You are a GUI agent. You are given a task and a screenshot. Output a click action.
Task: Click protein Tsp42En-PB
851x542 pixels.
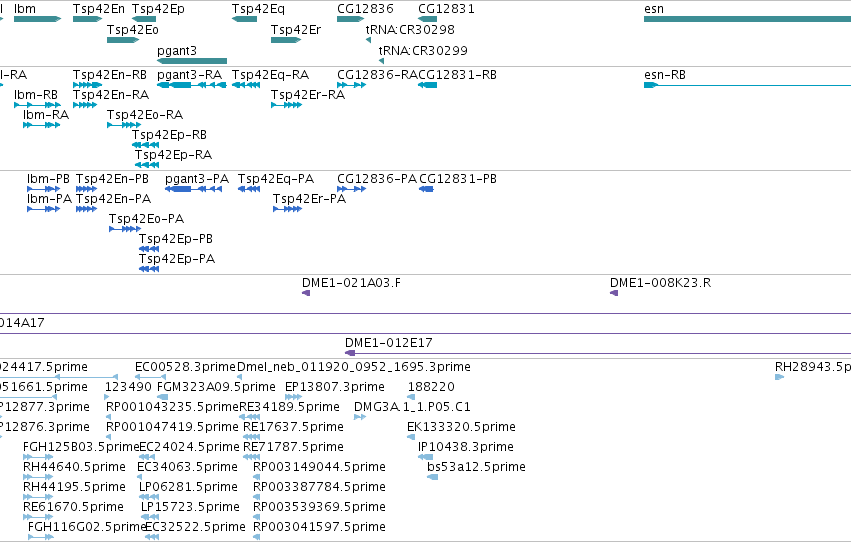point(86,189)
